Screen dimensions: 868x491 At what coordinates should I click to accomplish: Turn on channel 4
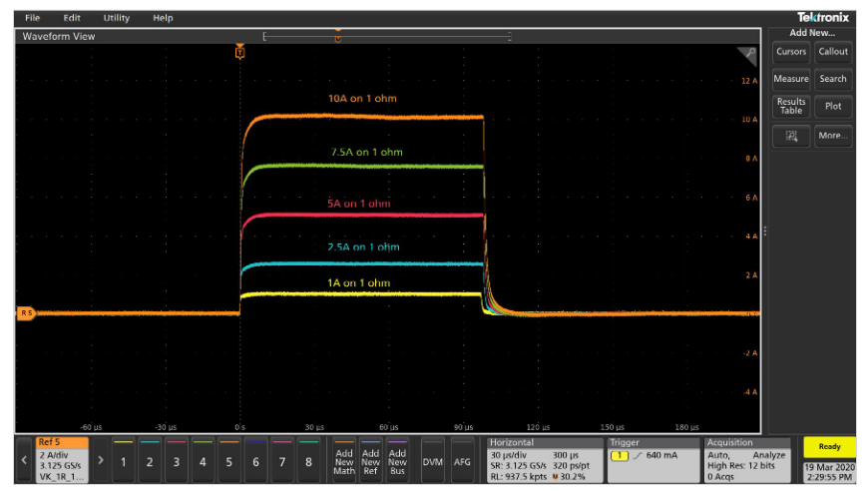tap(203, 461)
